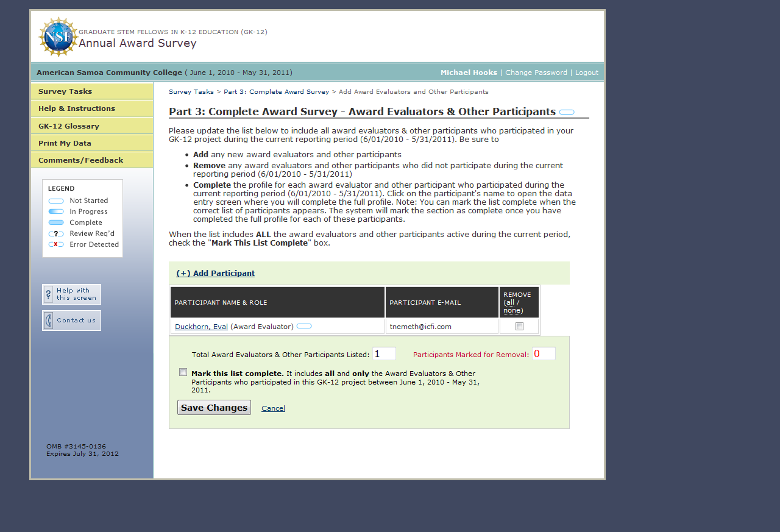Image resolution: width=780 pixels, height=532 pixels.
Task: Open Help & Instructions in the sidebar
Action: coord(77,108)
